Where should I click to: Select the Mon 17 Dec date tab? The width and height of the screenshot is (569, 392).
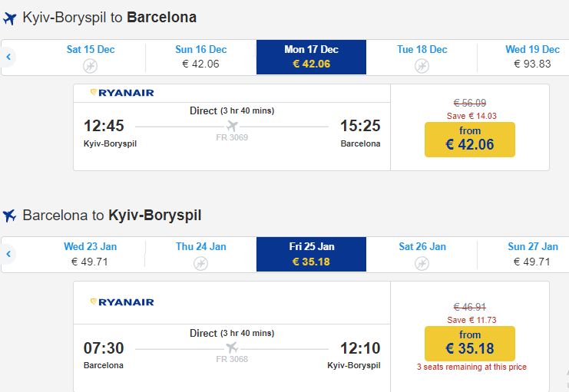[311, 57]
